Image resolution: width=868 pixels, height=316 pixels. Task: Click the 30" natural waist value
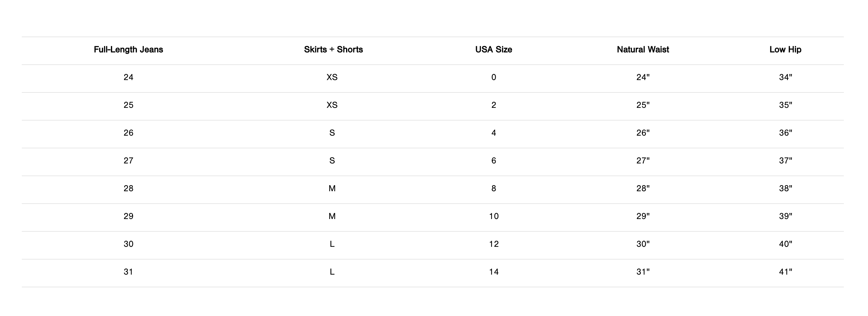643,244
